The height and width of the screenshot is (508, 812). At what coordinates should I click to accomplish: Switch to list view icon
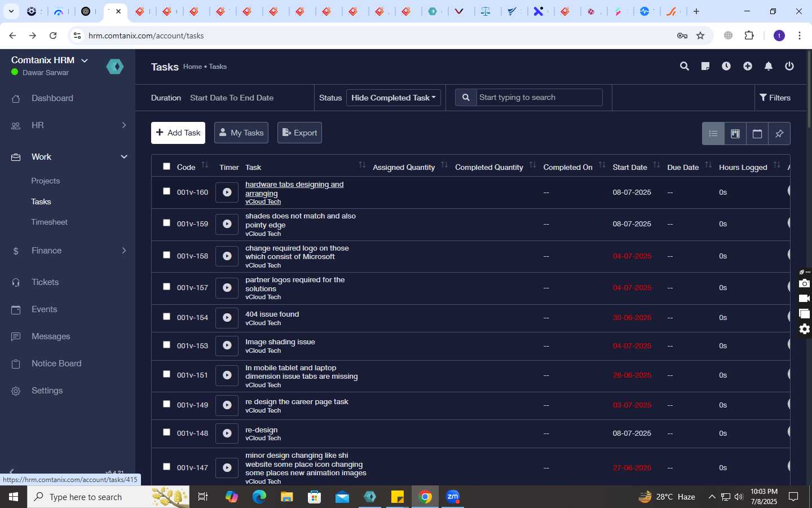713,134
